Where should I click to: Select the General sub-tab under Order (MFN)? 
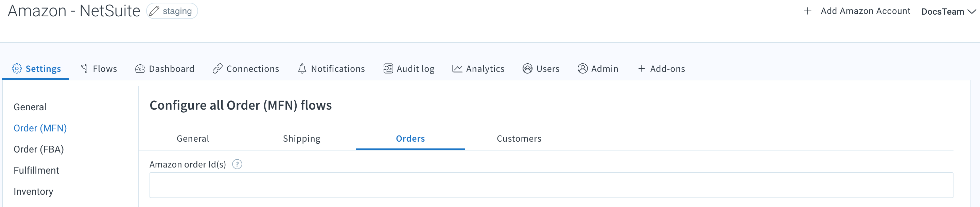[x=193, y=138]
